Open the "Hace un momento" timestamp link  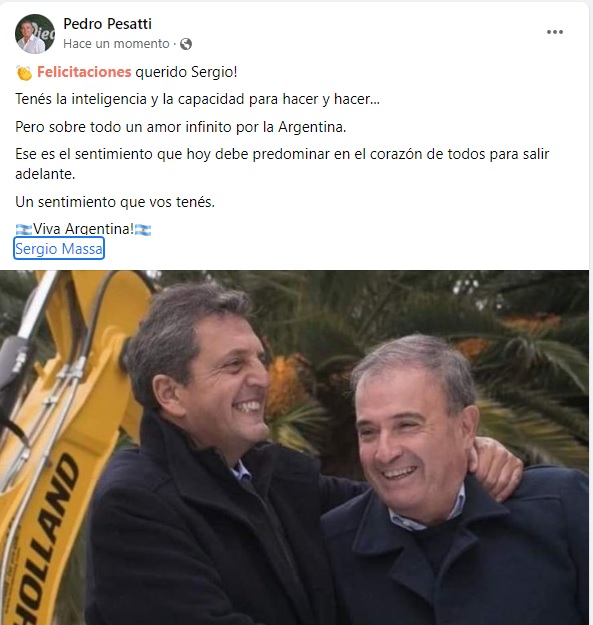tap(116, 43)
